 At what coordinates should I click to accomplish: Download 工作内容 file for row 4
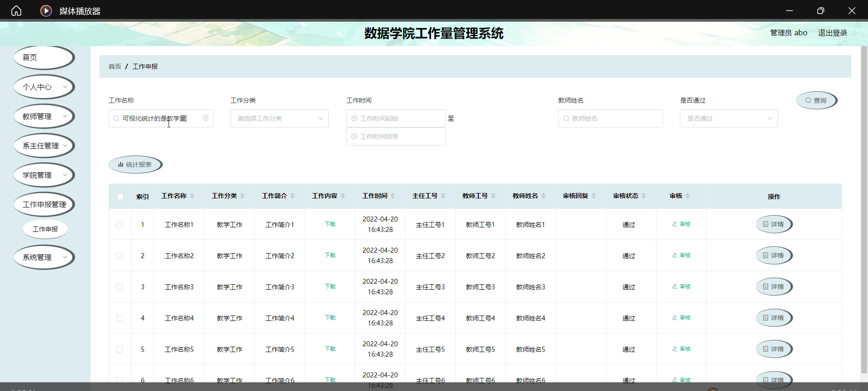pos(330,318)
